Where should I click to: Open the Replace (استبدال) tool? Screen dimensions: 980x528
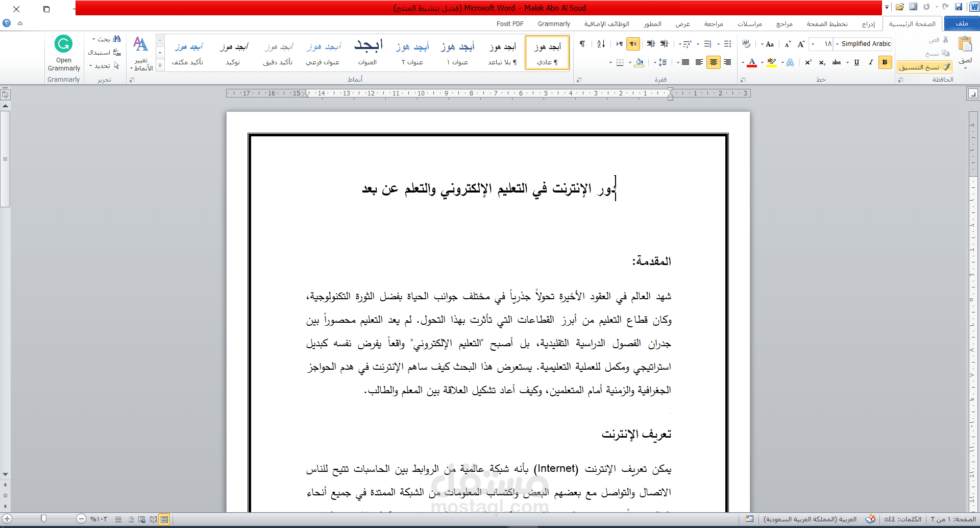(x=104, y=52)
